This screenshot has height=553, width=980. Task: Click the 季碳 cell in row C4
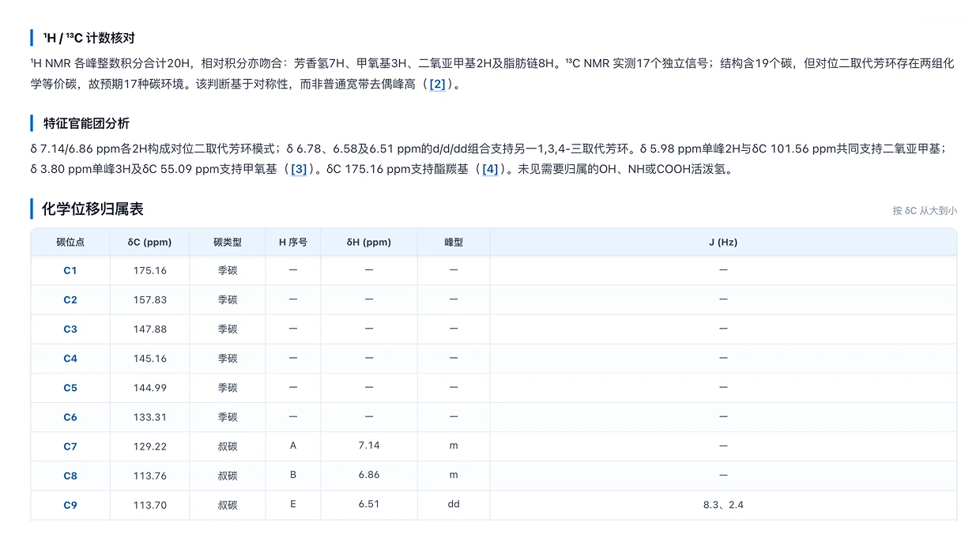[x=228, y=358]
